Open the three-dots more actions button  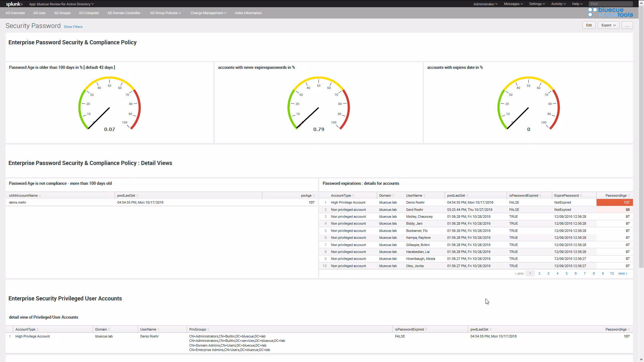[x=627, y=25]
